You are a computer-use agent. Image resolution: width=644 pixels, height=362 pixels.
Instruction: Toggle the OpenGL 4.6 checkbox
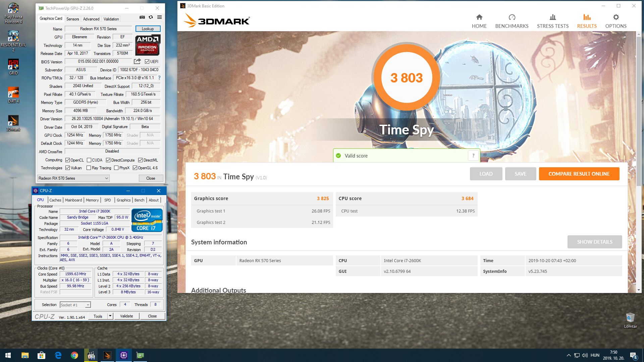coord(135,168)
